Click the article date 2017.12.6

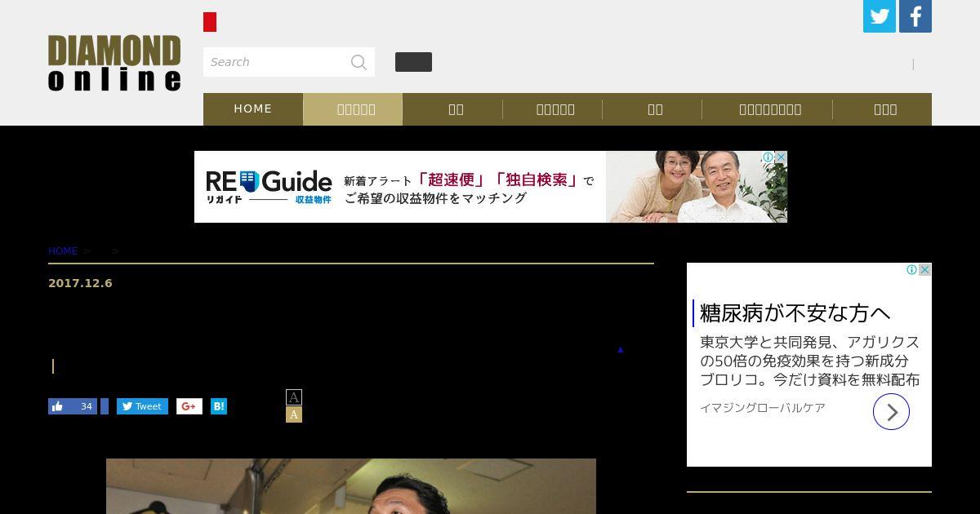point(80,283)
